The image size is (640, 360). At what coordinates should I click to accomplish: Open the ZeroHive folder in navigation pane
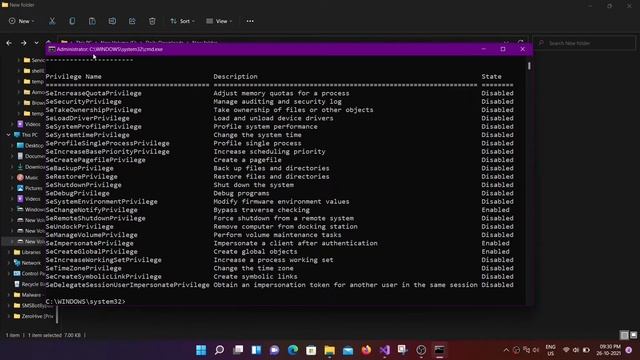point(33,316)
